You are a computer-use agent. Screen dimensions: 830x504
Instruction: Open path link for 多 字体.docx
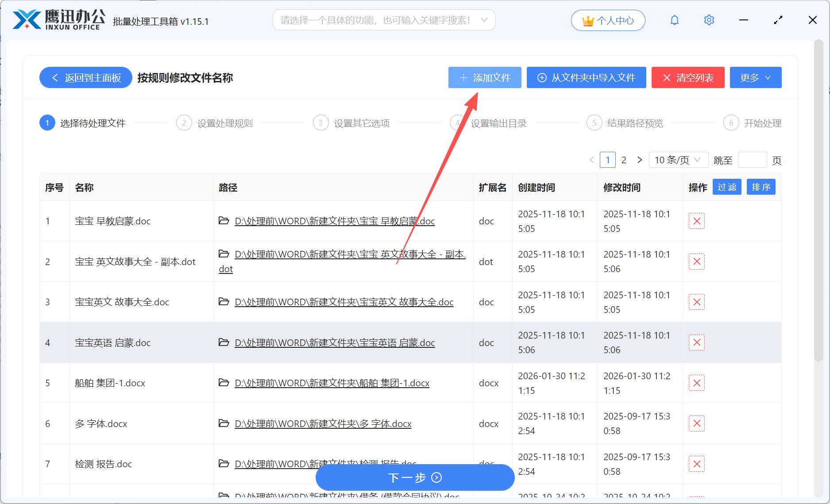pos(323,423)
